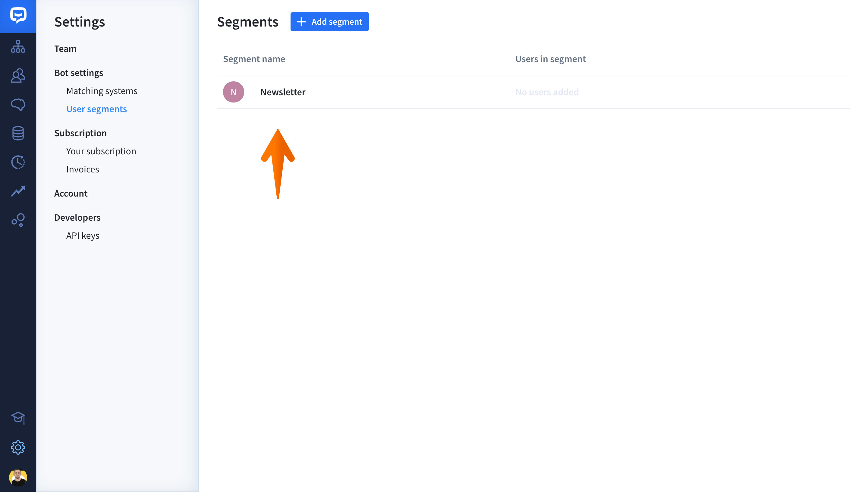Open the clock archives icon
Image resolution: width=868 pixels, height=492 pixels.
pyautogui.click(x=18, y=162)
